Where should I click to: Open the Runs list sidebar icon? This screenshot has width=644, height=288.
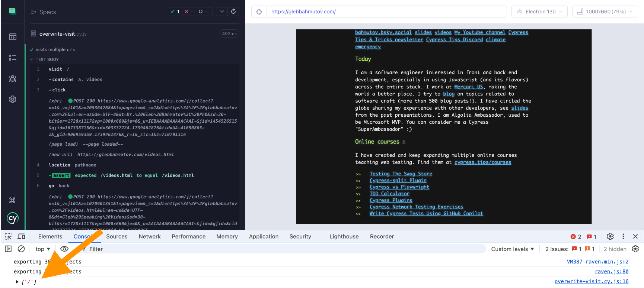(12, 58)
